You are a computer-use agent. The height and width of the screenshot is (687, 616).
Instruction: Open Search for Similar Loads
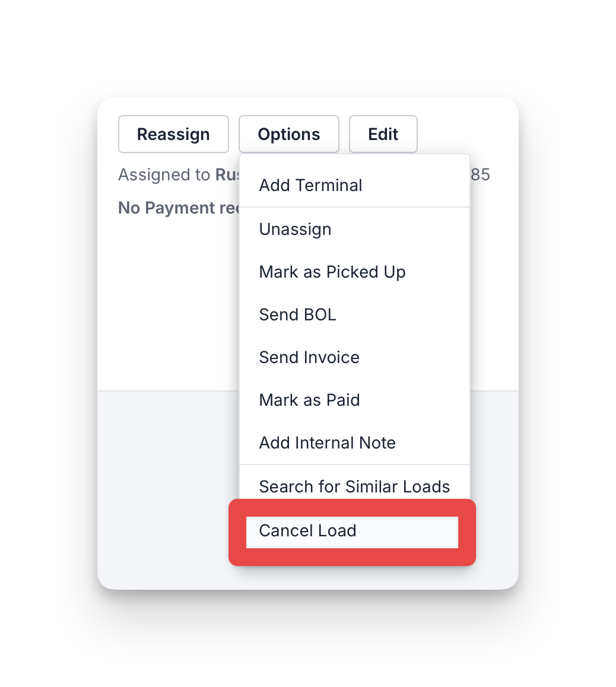click(x=354, y=486)
